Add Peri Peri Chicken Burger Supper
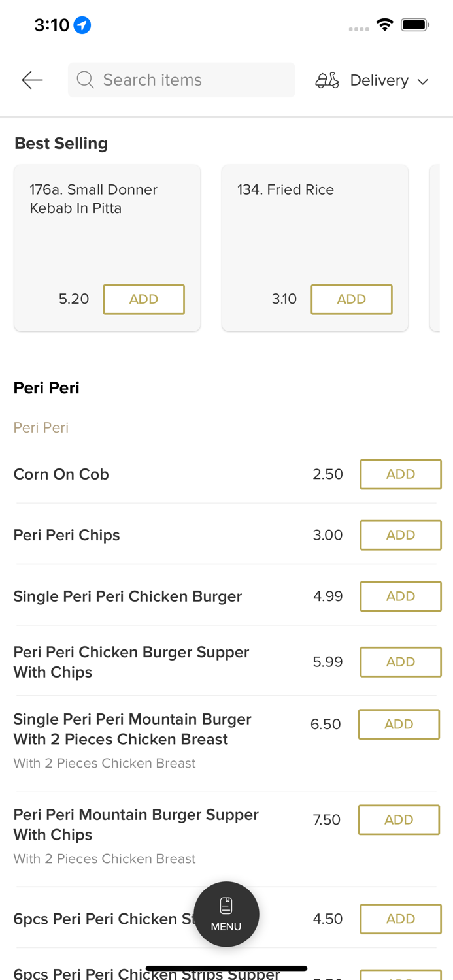The height and width of the screenshot is (980, 453). tap(400, 662)
